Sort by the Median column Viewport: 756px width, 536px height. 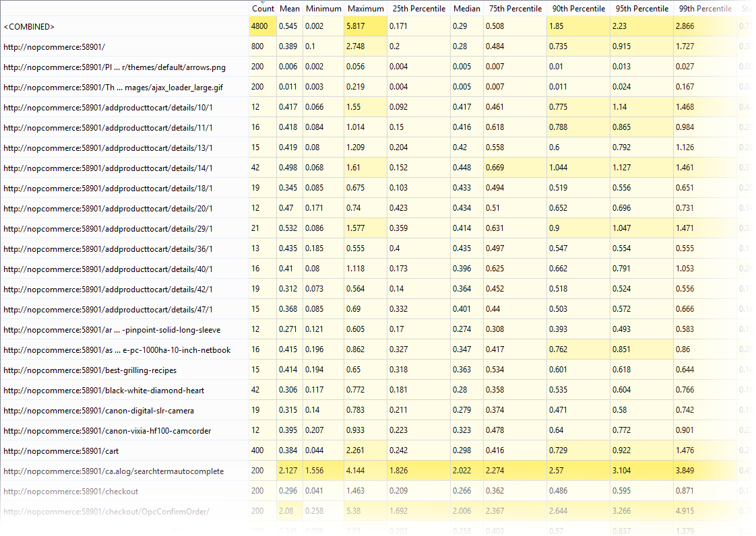tap(467, 9)
